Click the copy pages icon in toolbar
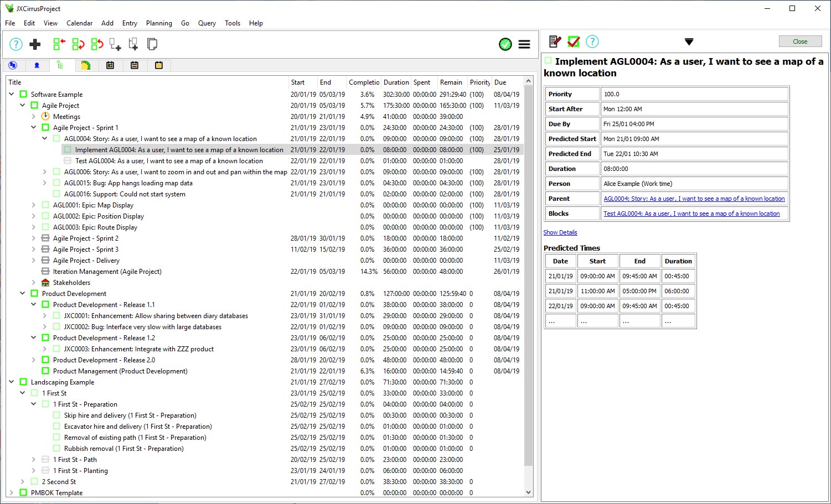Screen dimensions: 831x504 (152, 44)
